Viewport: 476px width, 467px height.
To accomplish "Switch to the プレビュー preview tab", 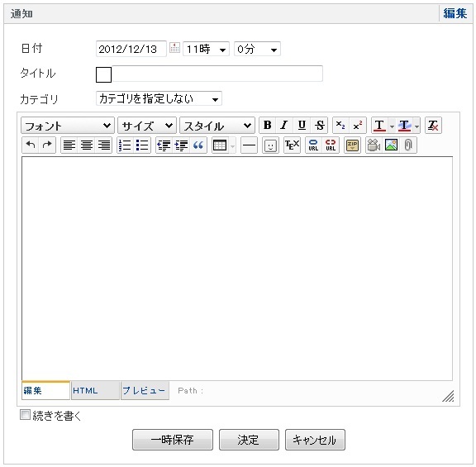I will pos(145,390).
